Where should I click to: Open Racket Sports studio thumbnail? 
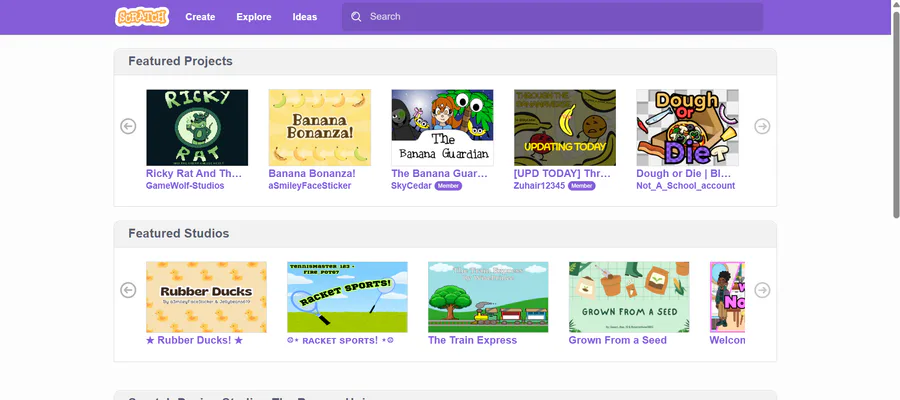point(347,297)
